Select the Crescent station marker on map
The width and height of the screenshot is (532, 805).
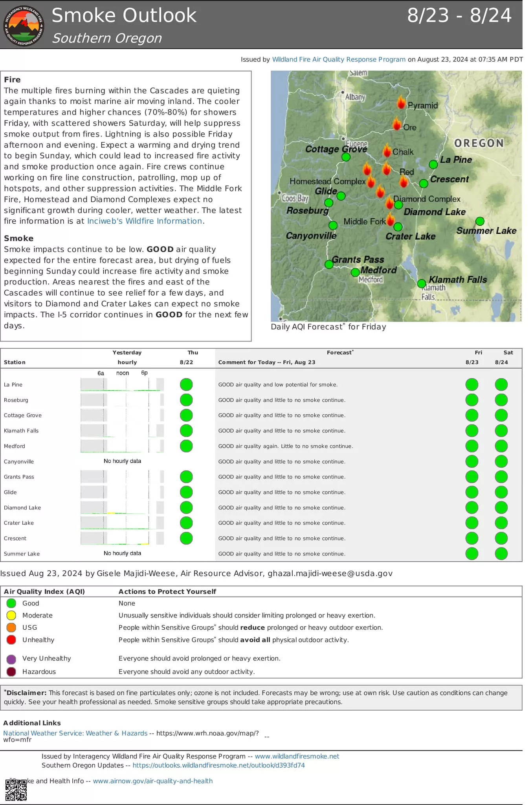[424, 184]
